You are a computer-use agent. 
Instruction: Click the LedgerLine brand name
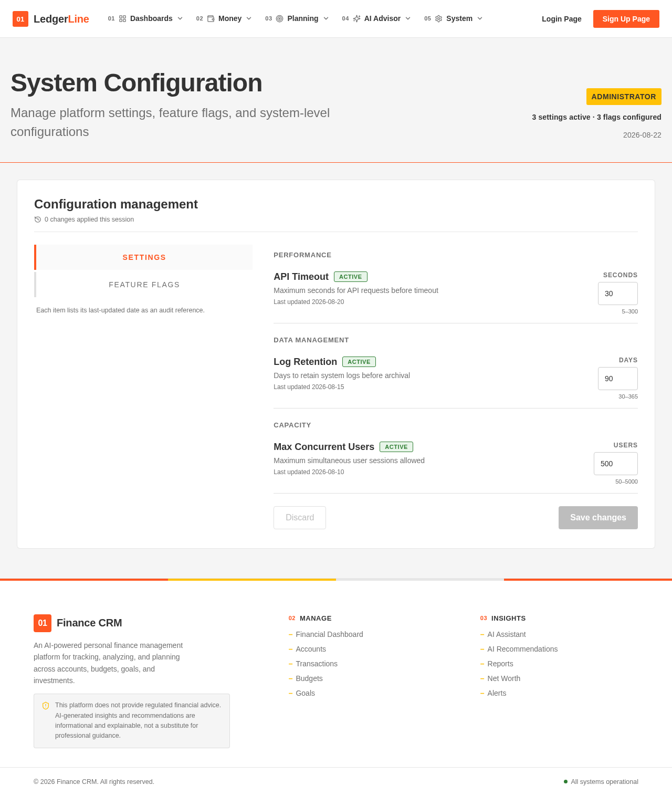(61, 19)
